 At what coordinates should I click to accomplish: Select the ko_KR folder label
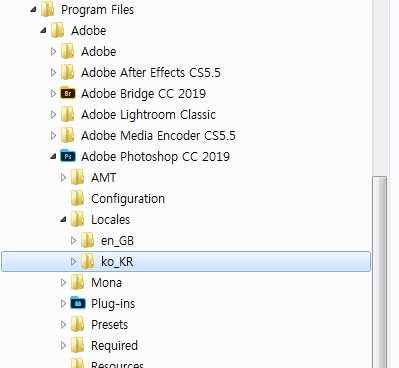point(117,262)
